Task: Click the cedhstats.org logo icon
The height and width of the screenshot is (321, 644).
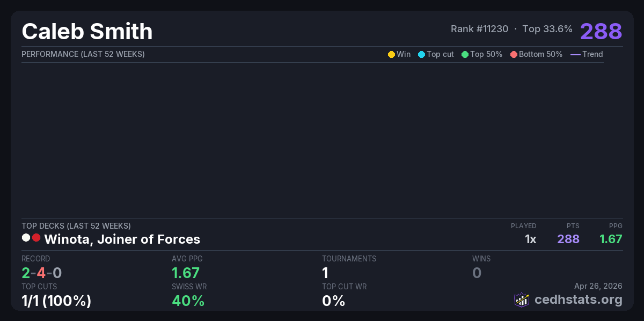Action: coord(521,300)
